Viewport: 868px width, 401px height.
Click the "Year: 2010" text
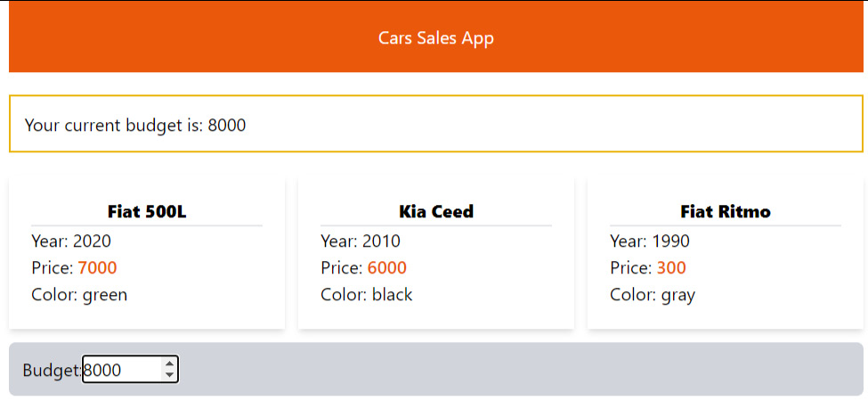(x=361, y=241)
